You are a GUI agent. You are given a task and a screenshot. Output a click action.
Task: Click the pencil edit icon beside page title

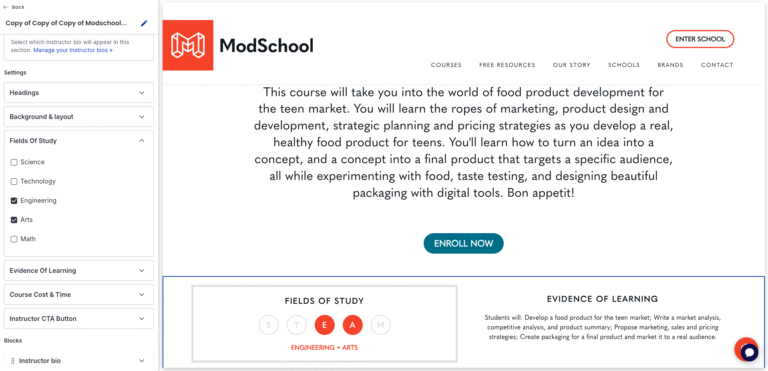click(x=144, y=23)
